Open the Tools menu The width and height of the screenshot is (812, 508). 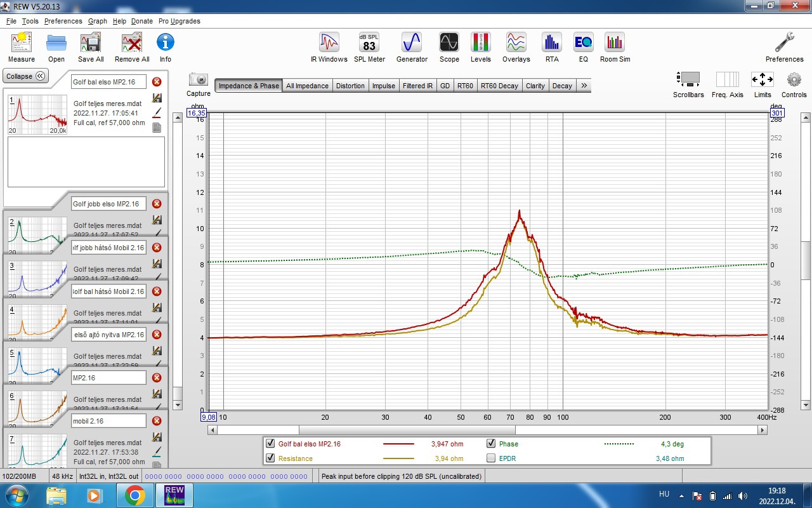click(30, 21)
